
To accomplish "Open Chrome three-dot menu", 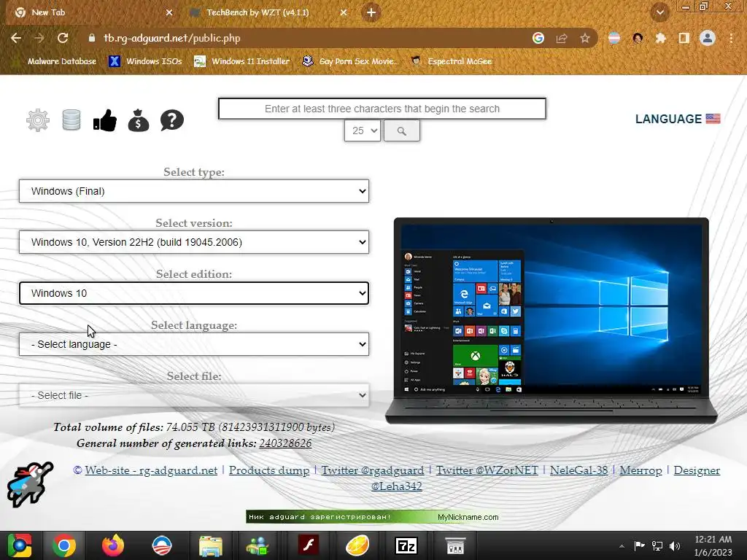I will point(731,38).
